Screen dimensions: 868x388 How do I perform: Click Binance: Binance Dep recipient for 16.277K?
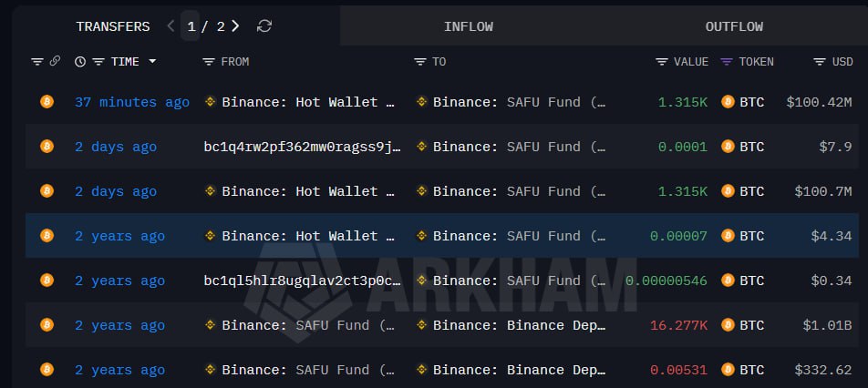519,325
